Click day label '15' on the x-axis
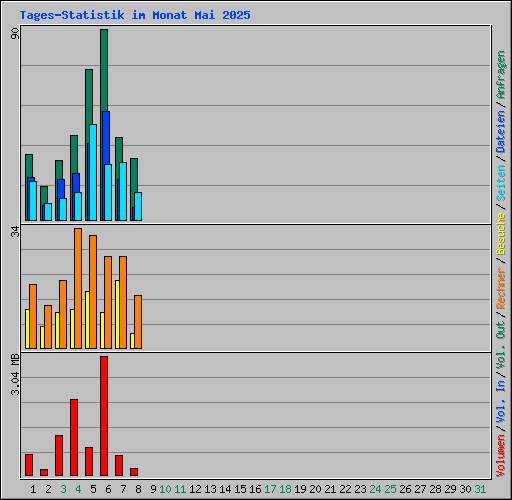The width and height of the screenshot is (512, 500). (x=240, y=489)
